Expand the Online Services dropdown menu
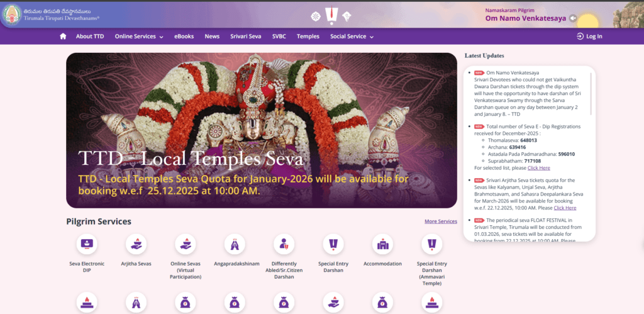Viewport: 644px width, 314px height. point(139,36)
